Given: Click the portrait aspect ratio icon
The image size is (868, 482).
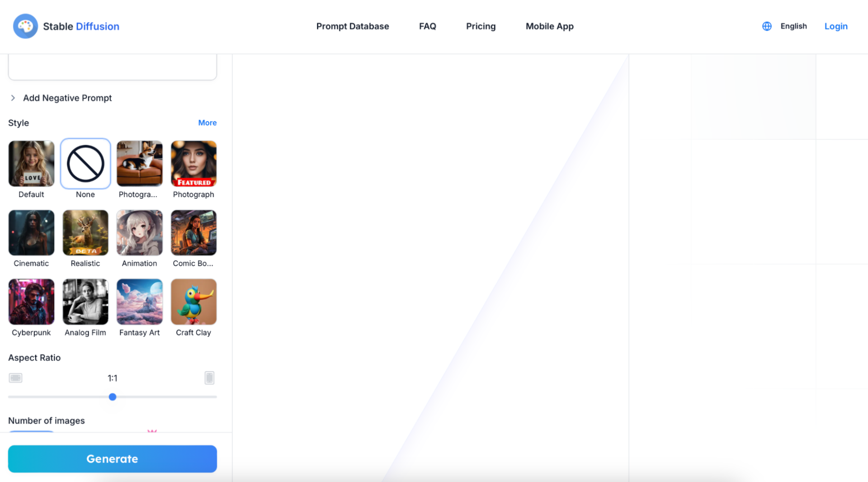Looking at the screenshot, I should [209, 378].
